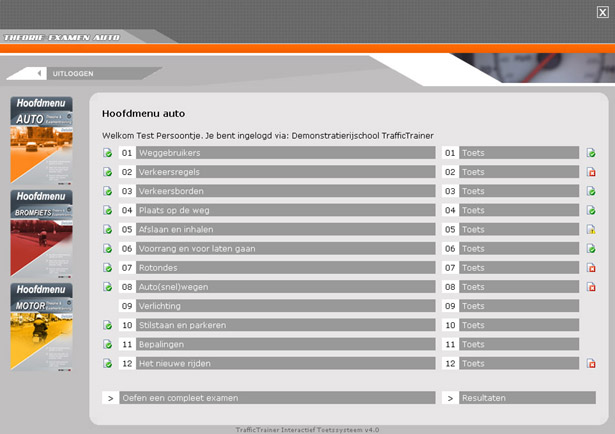Screen dimensions: 615x434
Task: Select the 11 Bepalingen chapter
Action: (x=277, y=344)
